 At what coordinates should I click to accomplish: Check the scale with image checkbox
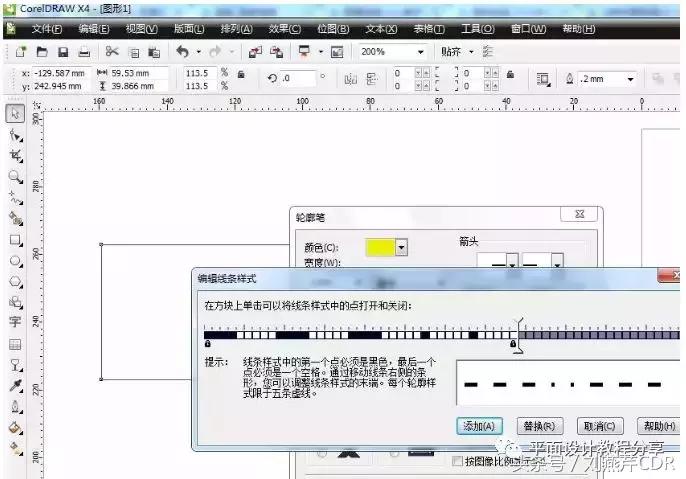coord(457,461)
